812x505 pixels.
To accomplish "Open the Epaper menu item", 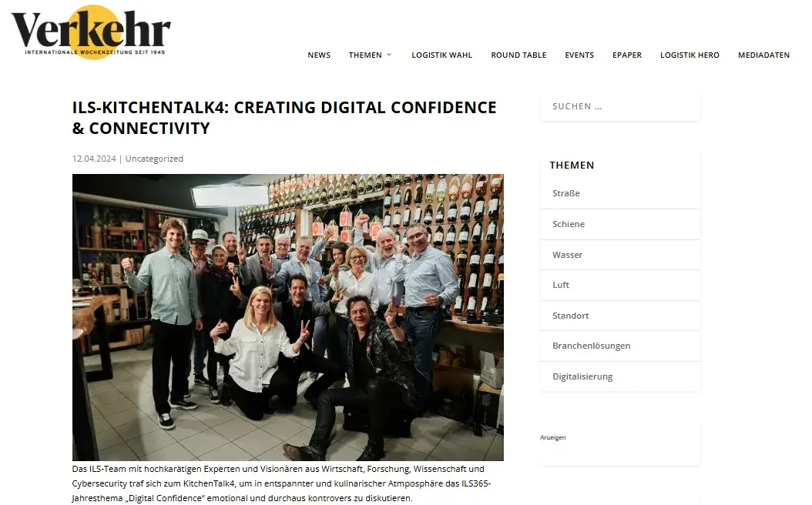I will click(x=627, y=55).
